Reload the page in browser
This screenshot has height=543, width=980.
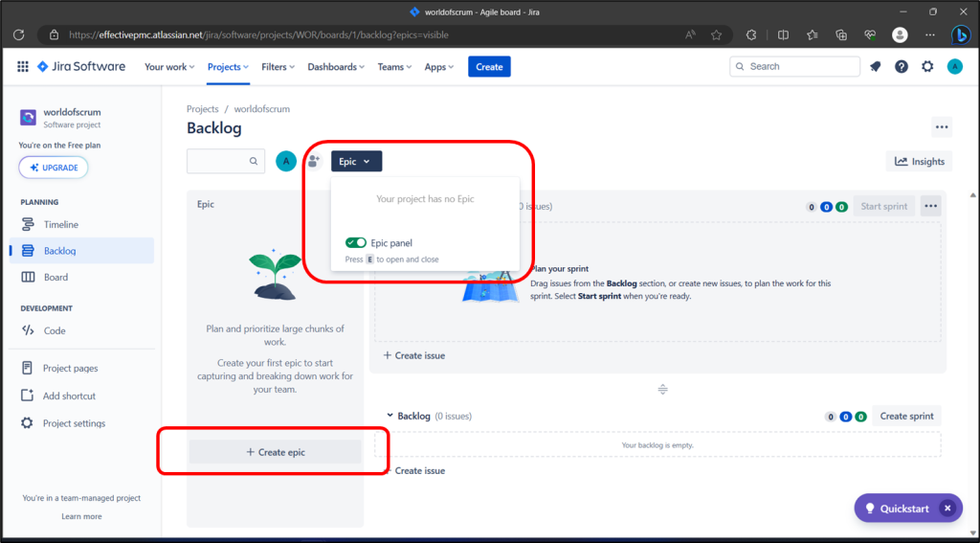coord(19,35)
